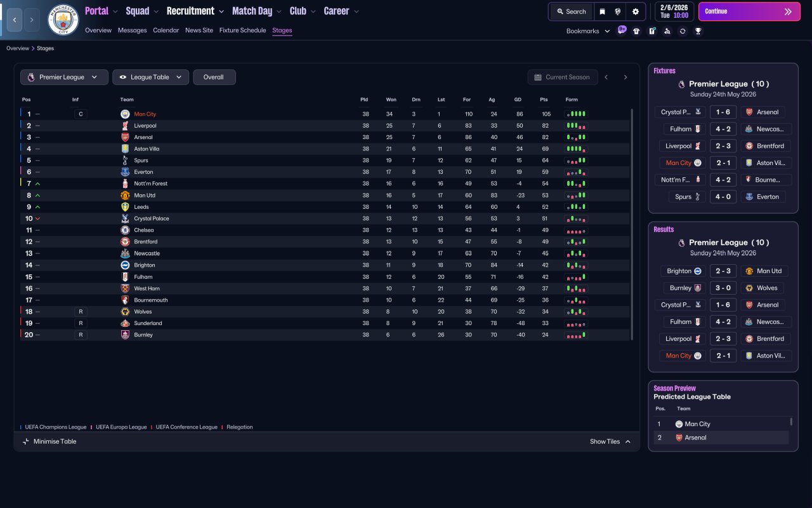
Task: Switch to the Messages tab
Action: click(132, 30)
